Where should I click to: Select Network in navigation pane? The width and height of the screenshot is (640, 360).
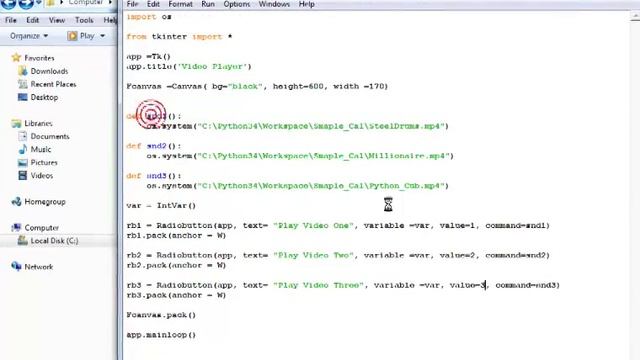[x=38, y=267]
